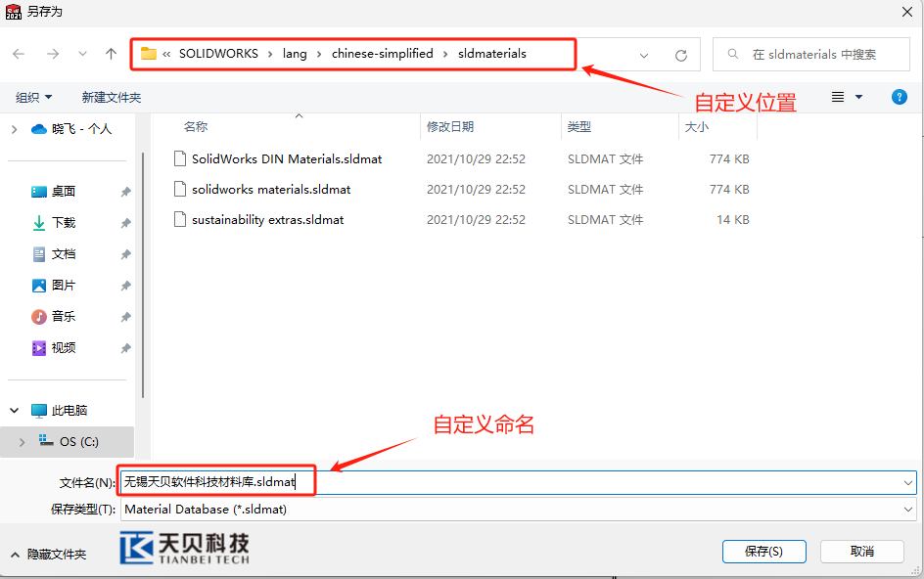Viewport: 924px width, 579px height.
Task: Sort by 修改日期 column header
Action: click(x=450, y=126)
